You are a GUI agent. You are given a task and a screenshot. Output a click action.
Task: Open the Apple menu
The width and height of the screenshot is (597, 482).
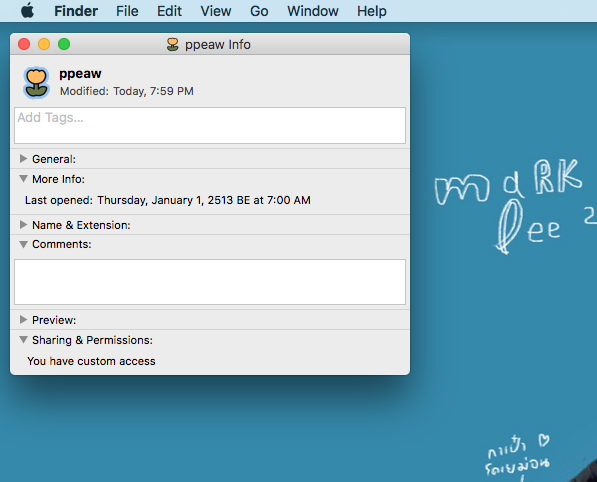click(x=27, y=11)
